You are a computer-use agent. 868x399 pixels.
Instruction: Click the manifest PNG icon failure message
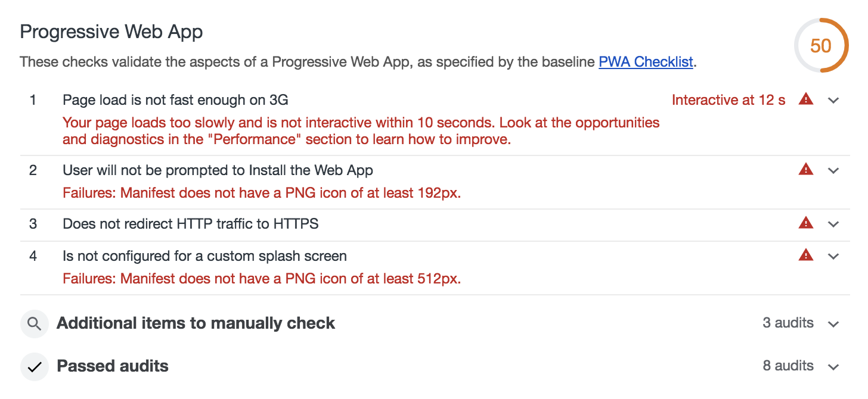[x=261, y=192]
